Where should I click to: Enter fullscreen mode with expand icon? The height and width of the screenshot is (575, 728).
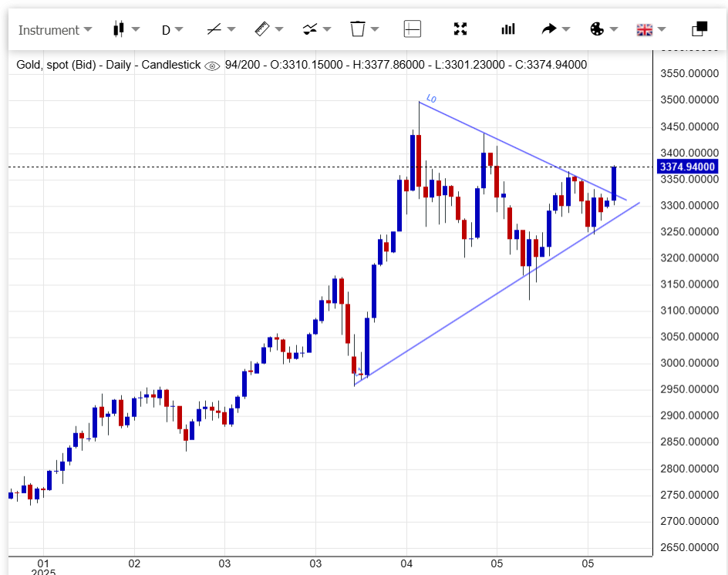click(x=460, y=29)
